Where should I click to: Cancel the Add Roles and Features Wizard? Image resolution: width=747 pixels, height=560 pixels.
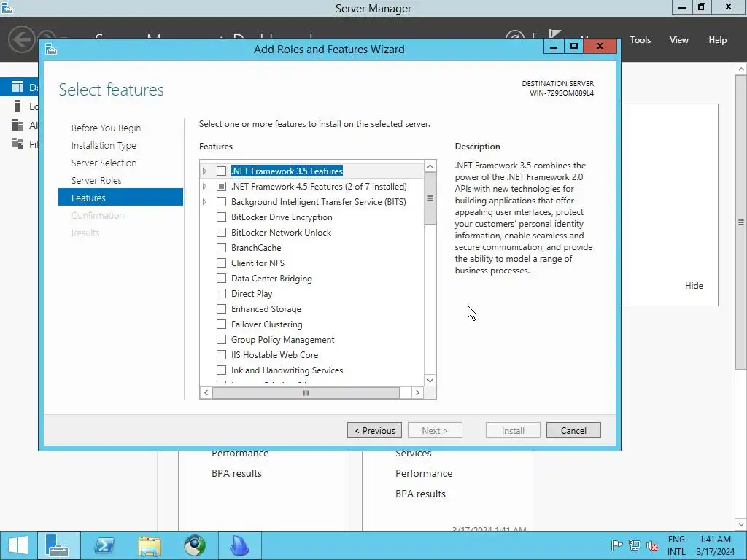click(573, 430)
